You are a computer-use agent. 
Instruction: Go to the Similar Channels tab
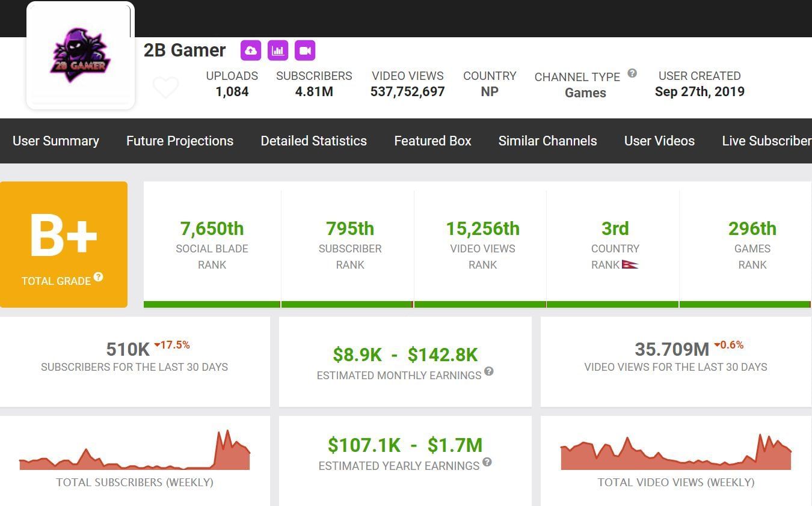(547, 141)
